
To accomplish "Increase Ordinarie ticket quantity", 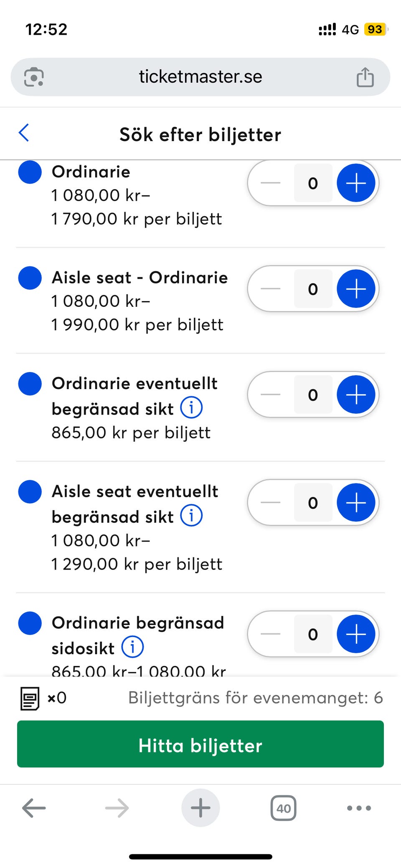I will tap(356, 183).
